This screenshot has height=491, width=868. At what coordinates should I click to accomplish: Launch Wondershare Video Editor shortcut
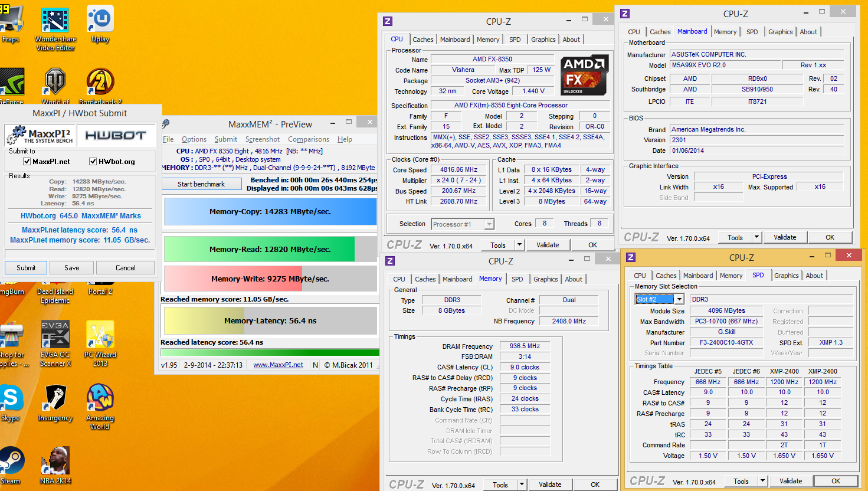click(x=55, y=28)
